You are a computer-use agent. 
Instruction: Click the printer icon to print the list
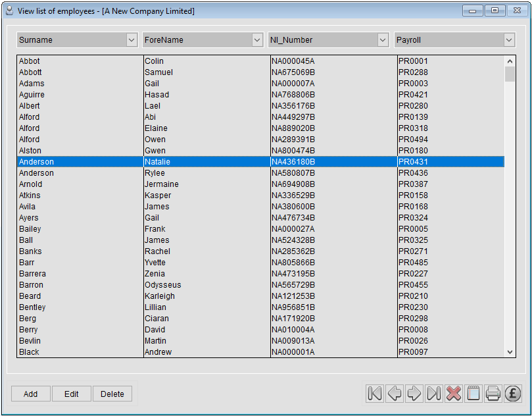tap(493, 393)
